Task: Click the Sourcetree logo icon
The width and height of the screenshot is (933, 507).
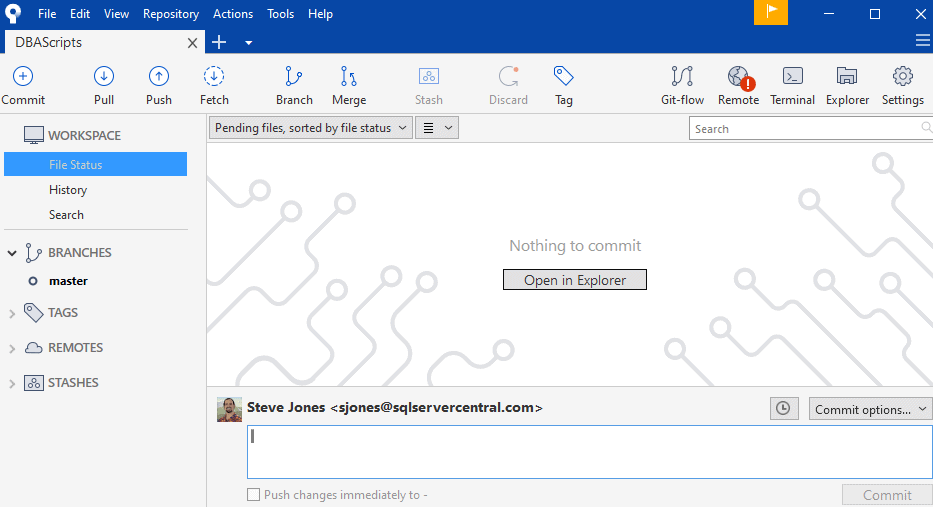Action: coord(13,13)
